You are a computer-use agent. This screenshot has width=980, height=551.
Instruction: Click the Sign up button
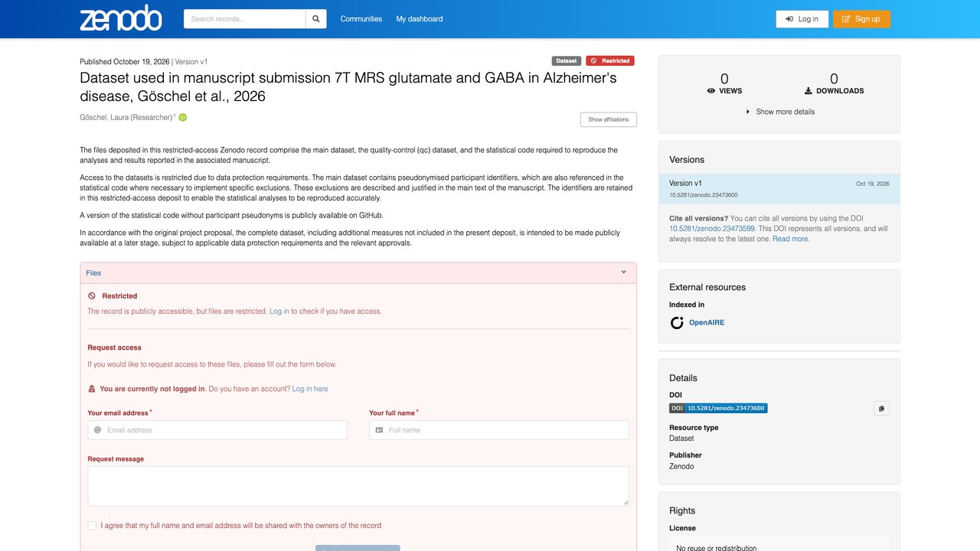[x=861, y=19]
